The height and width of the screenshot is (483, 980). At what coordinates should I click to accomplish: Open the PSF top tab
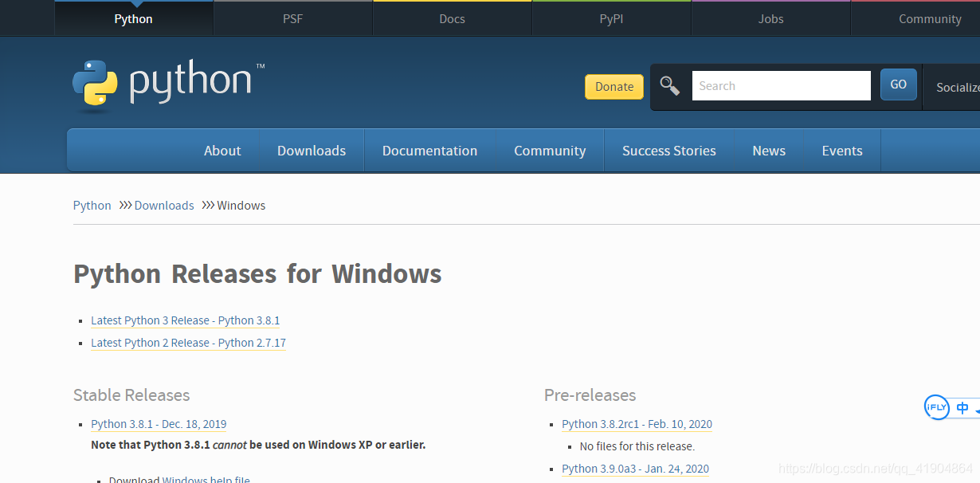click(292, 18)
